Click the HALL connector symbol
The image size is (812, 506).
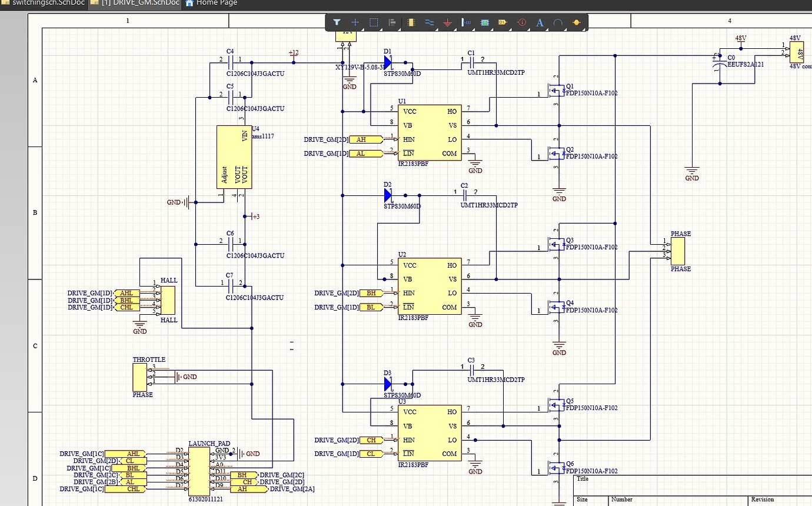point(167,300)
